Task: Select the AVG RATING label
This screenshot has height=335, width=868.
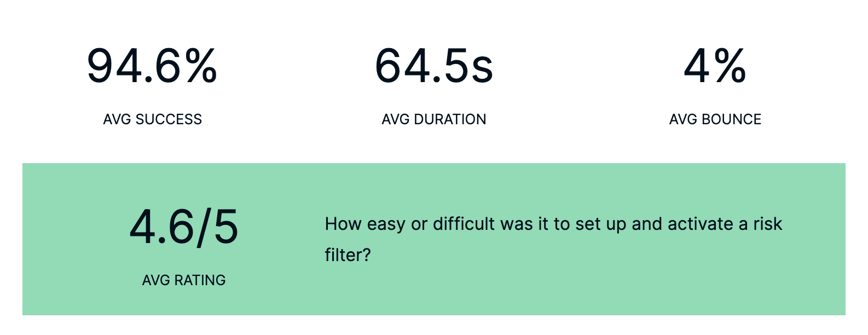Action: click(x=184, y=280)
